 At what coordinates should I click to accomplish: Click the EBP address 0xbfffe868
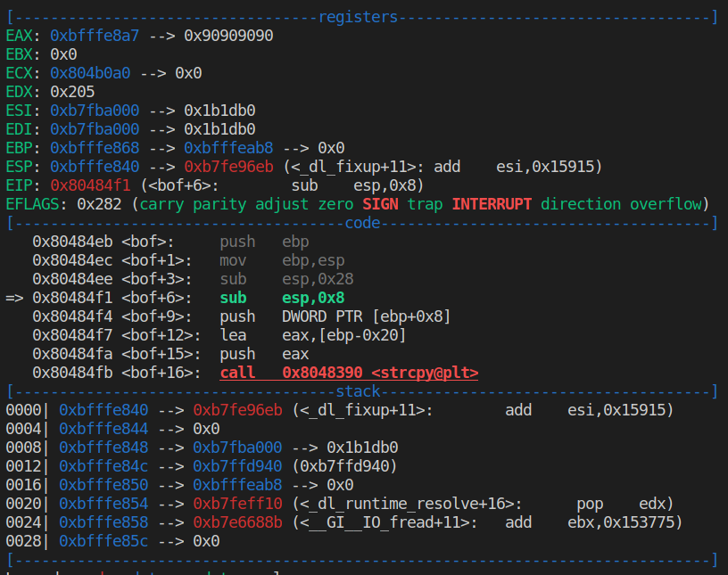point(95,148)
